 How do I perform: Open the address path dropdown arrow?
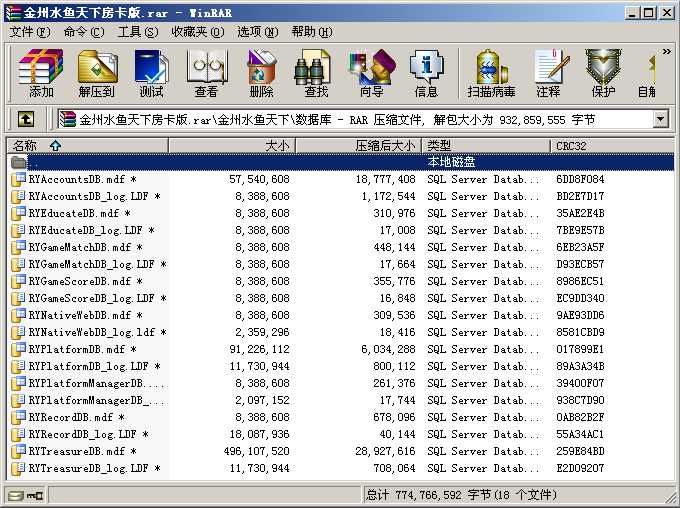coord(660,119)
